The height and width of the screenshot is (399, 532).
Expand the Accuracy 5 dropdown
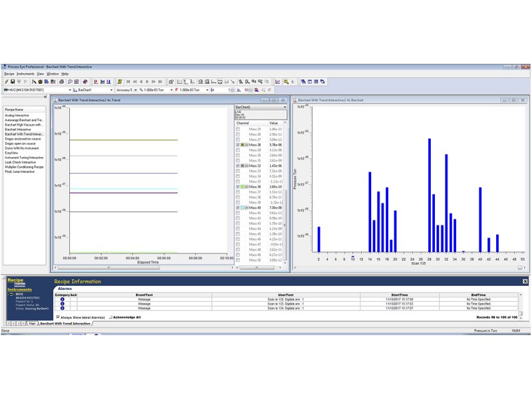click(135, 90)
